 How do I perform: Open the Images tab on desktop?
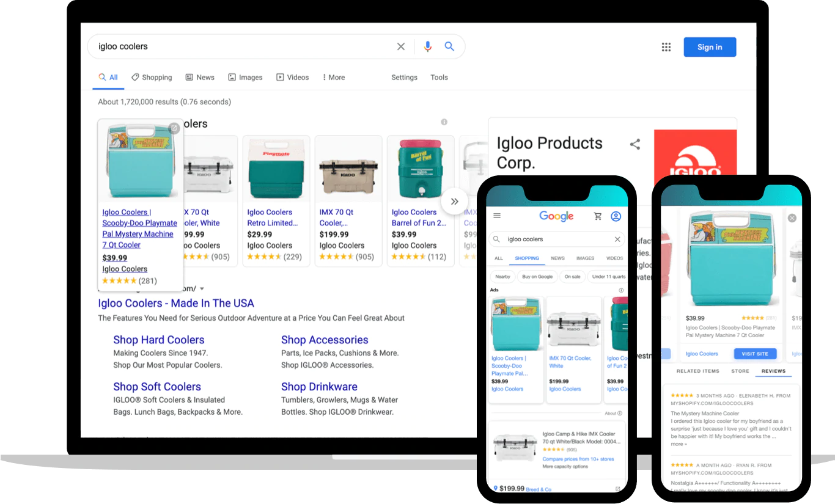[x=245, y=78]
